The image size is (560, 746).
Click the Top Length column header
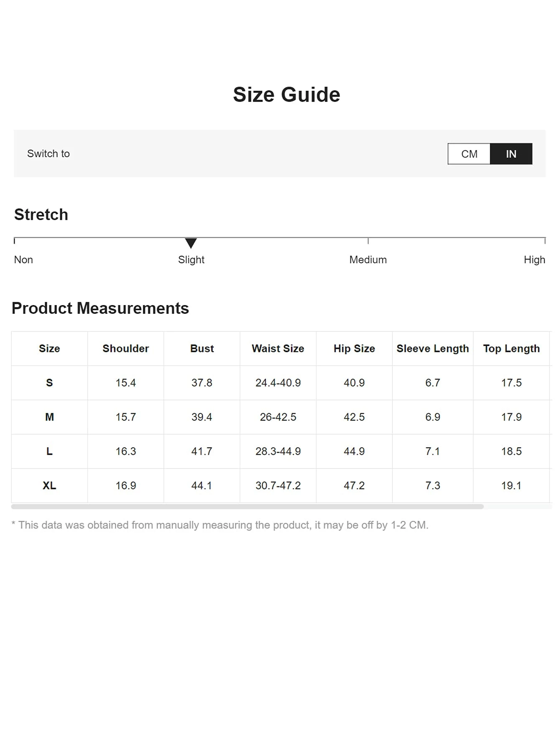tap(512, 349)
